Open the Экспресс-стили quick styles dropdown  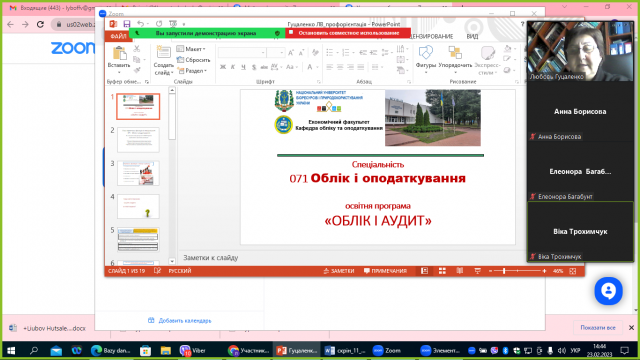(x=487, y=60)
